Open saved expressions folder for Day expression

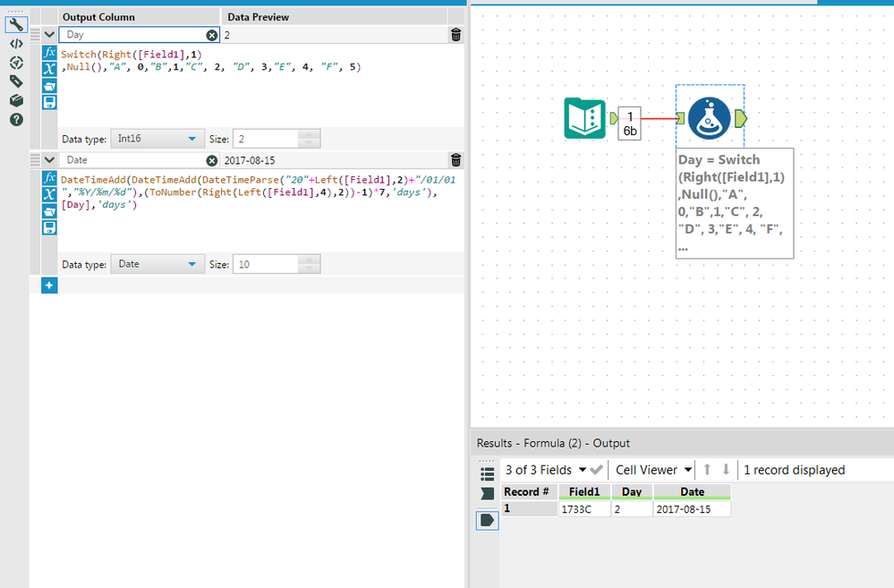point(49,86)
